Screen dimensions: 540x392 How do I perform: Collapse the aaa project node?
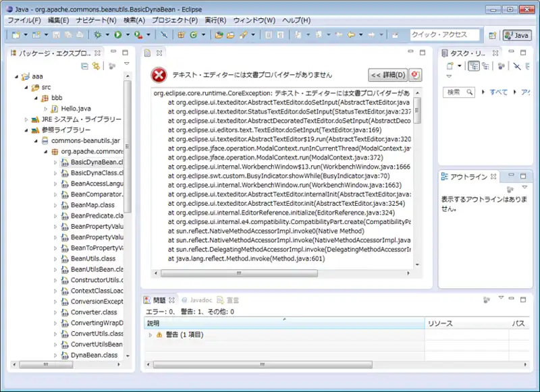[16, 76]
